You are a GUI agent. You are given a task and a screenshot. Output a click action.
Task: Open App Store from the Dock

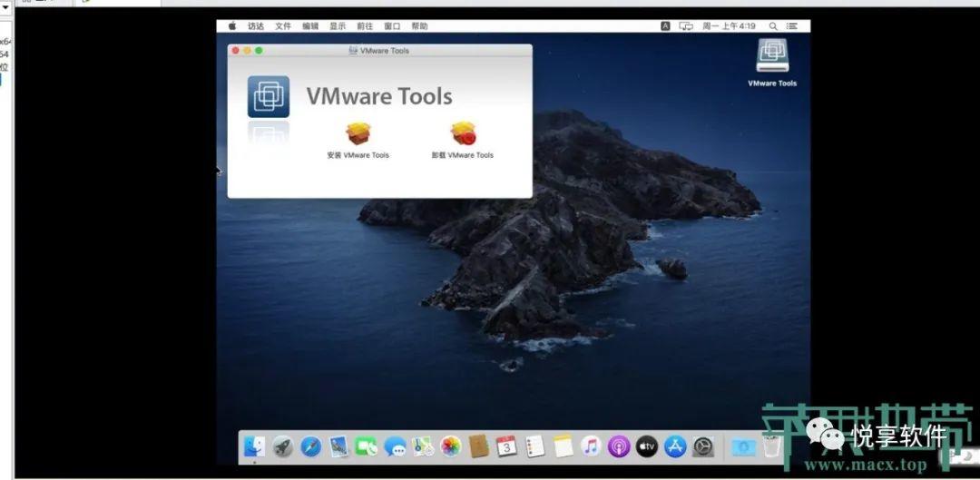click(675, 446)
